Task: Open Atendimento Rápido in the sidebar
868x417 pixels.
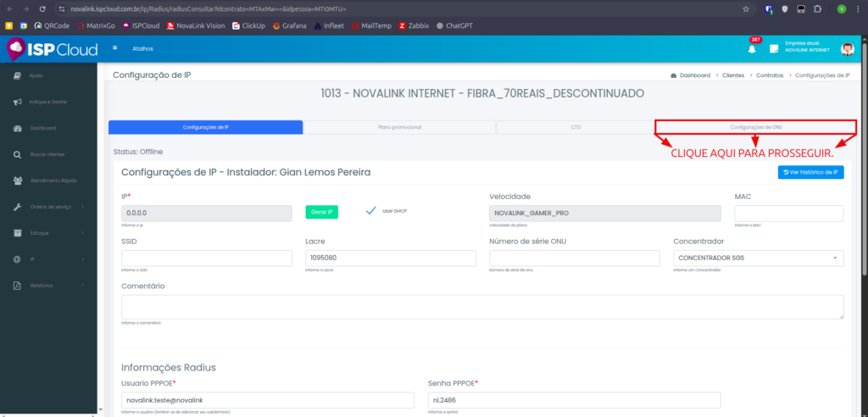Action: (51, 181)
